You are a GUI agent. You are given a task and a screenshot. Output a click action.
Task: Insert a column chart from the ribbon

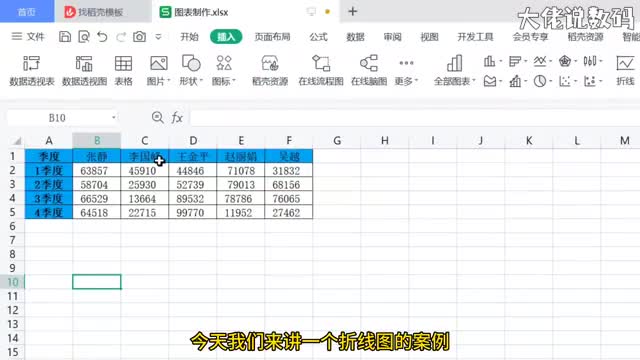[x=489, y=62]
